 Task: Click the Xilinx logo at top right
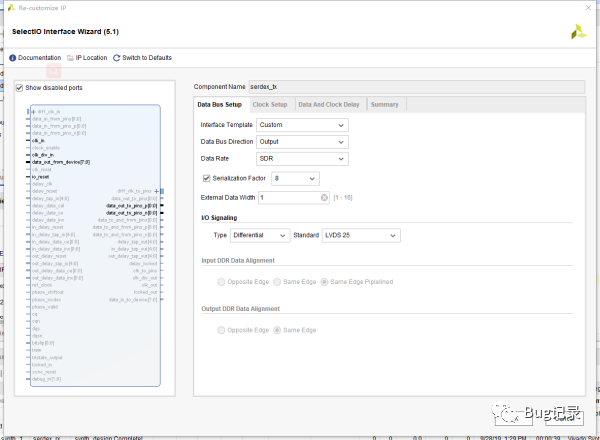[x=578, y=32]
